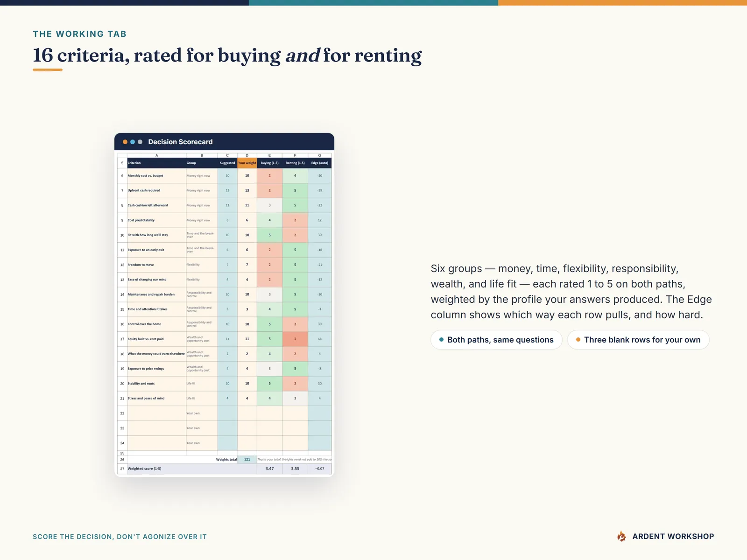
Task: Click the 'Criterion' header cell
Action: [x=156, y=163]
